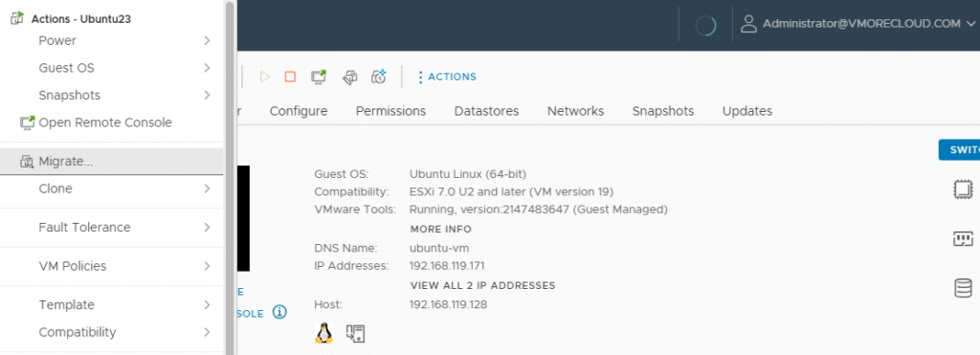Launch console via the toolbar monitor icon
980x355 pixels.
[x=319, y=77]
